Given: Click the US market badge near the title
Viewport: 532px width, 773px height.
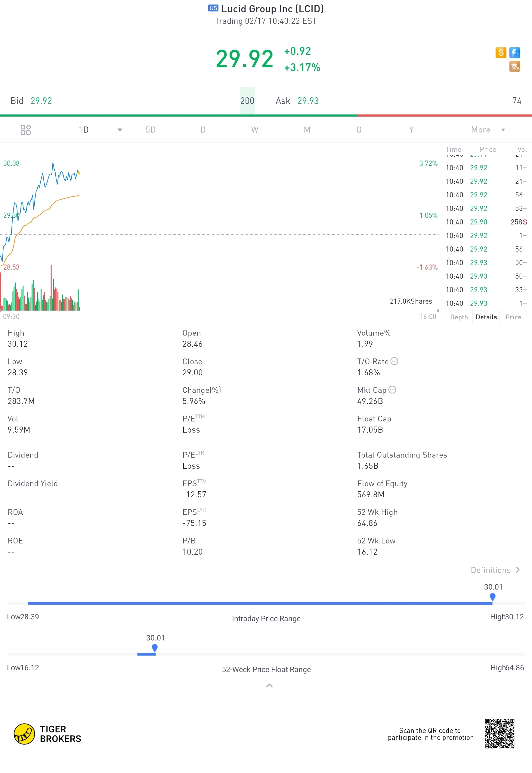Looking at the screenshot, I should point(213,8).
